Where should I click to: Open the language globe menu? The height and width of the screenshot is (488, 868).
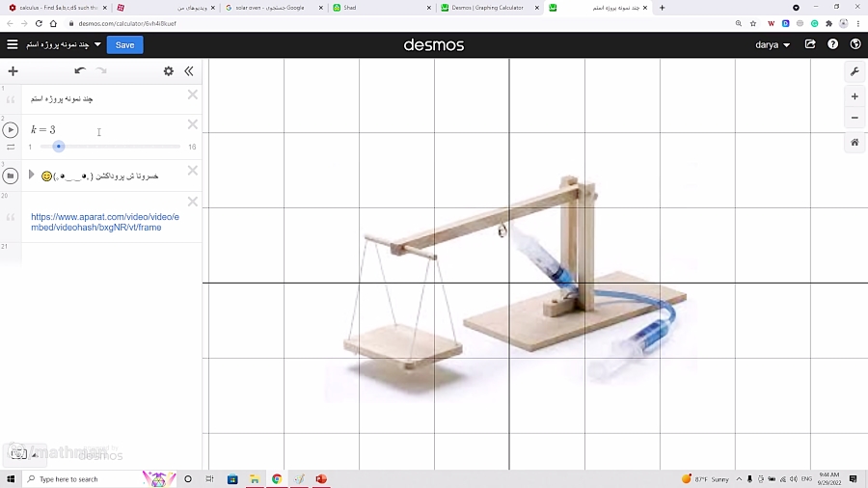pos(855,44)
